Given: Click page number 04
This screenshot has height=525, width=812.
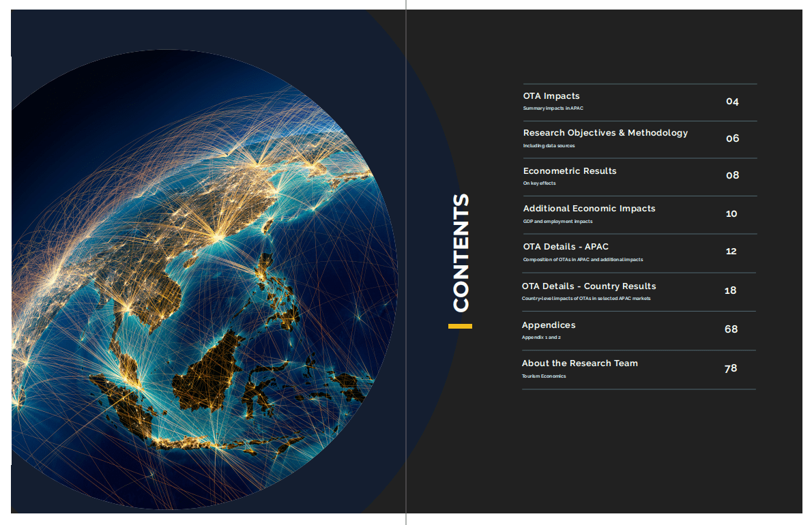Looking at the screenshot, I should tap(732, 102).
